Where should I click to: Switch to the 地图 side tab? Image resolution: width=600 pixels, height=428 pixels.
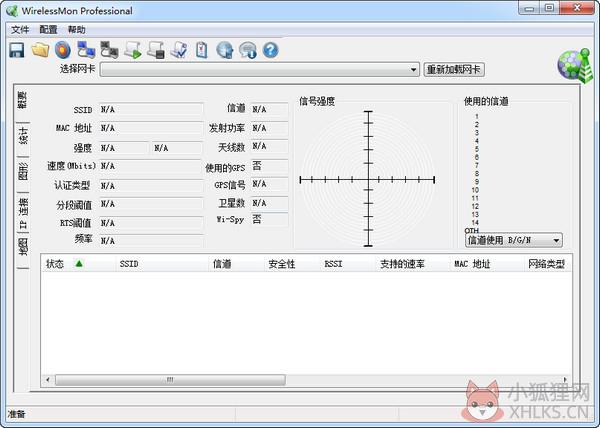[23, 247]
